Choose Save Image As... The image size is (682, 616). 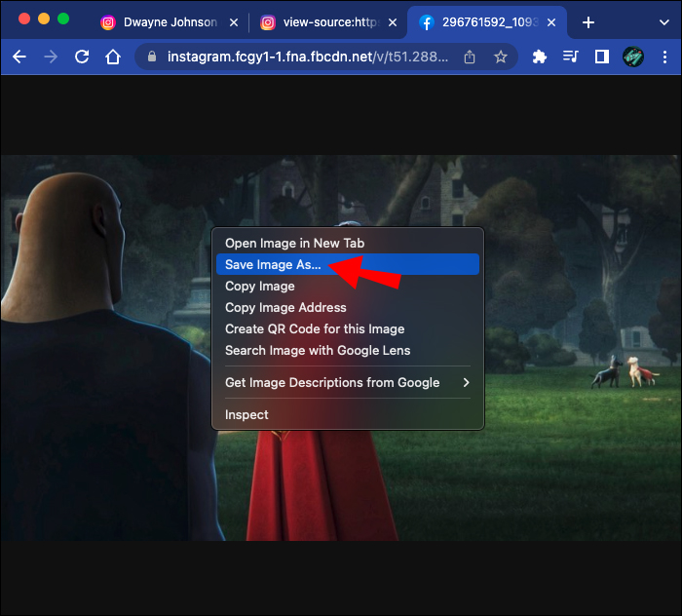pos(348,264)
